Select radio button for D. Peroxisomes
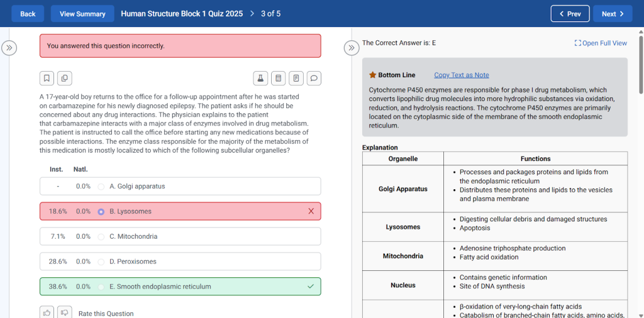Screen dimensions: 644x318 tap(101, 261)
